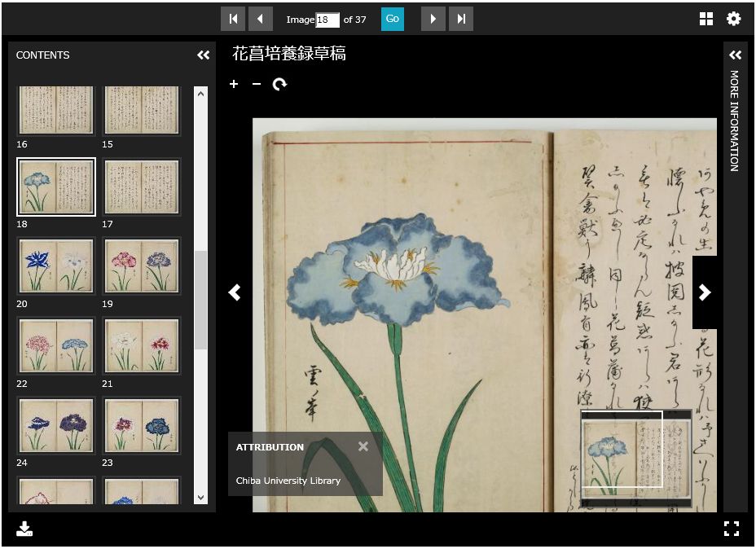Click the ATTRIBUTION heading
Viewport: 756px width, 549px height.
coord(270,447)
